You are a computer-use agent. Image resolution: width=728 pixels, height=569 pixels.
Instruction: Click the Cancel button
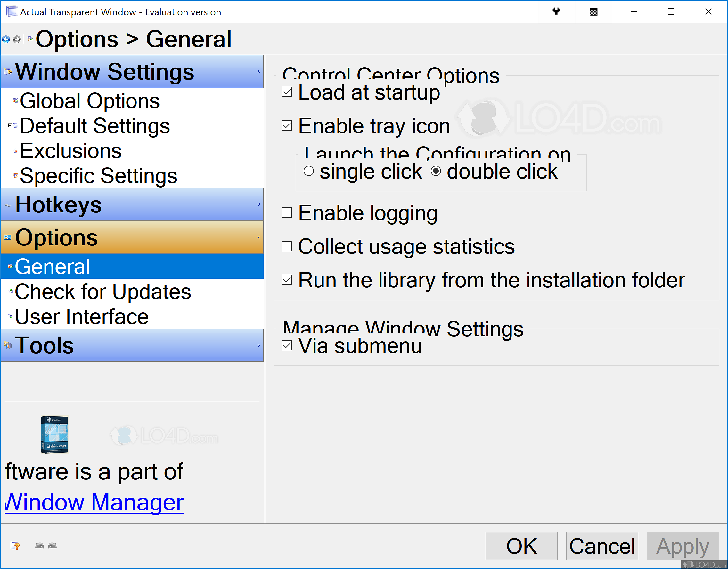[x=602, y=546]
